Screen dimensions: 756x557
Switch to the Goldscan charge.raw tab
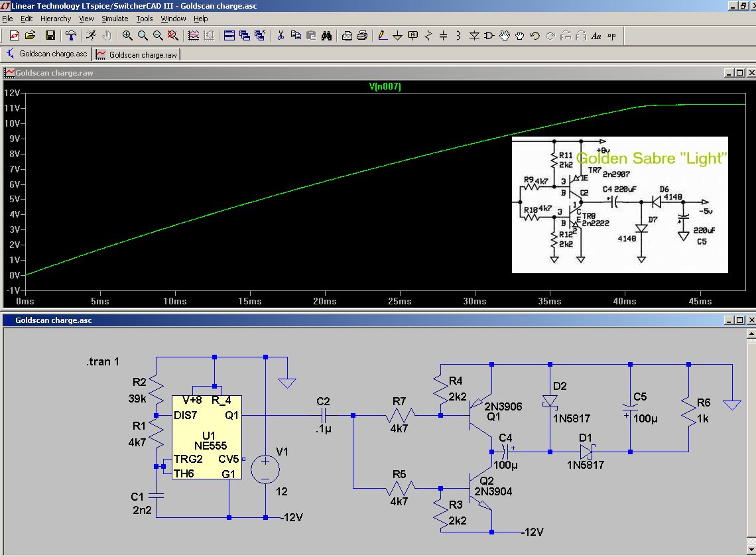coord(137,54)
